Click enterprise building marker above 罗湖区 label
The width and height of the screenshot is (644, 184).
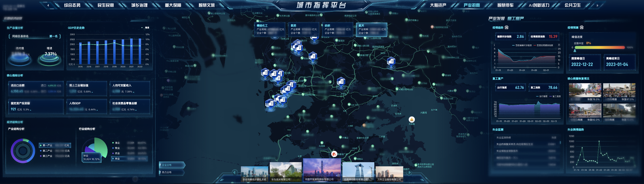tap(341, 82)
